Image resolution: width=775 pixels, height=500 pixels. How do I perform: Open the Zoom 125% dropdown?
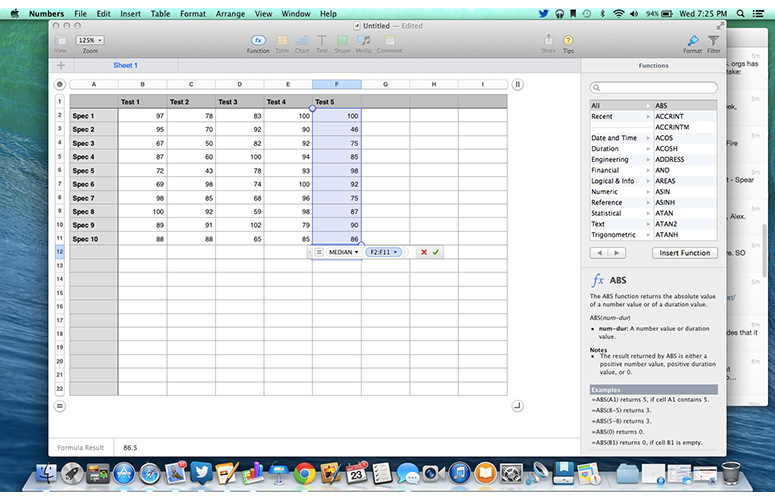pyautogui.click(x=89, y=40)
